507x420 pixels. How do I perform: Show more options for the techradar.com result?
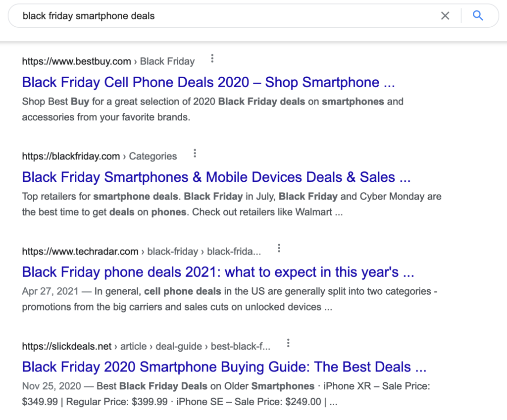point(279,248)
